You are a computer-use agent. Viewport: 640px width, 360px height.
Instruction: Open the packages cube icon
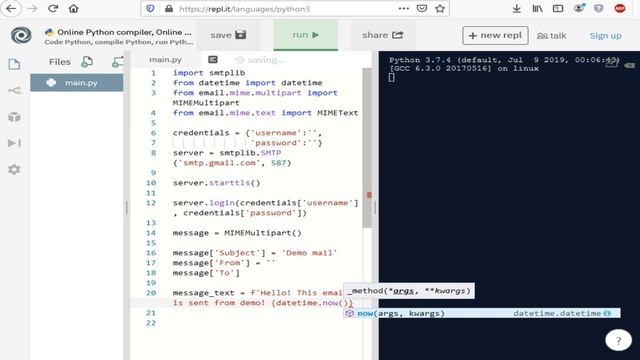tap(14, 117)
